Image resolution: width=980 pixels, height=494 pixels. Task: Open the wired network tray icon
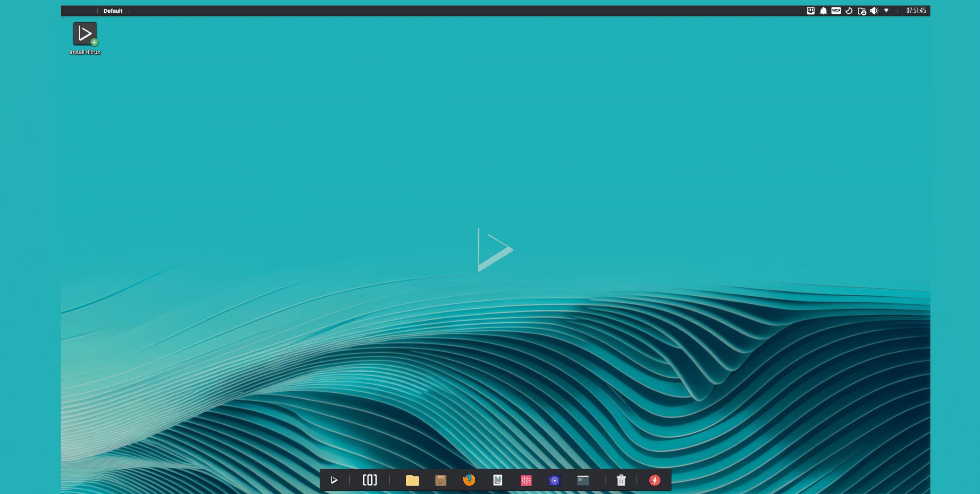pos(810,11)
